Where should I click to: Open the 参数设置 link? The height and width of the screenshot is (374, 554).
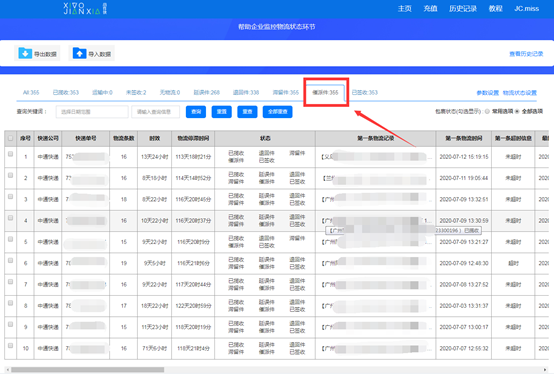point(488,93)
